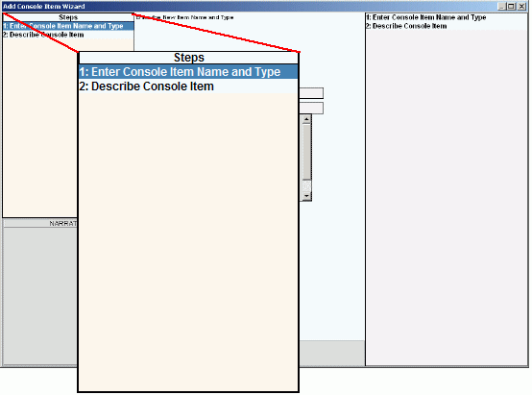Viewport: 532px width, 395px height.
Task: Click the lower text input field
Action: (311, 108)
